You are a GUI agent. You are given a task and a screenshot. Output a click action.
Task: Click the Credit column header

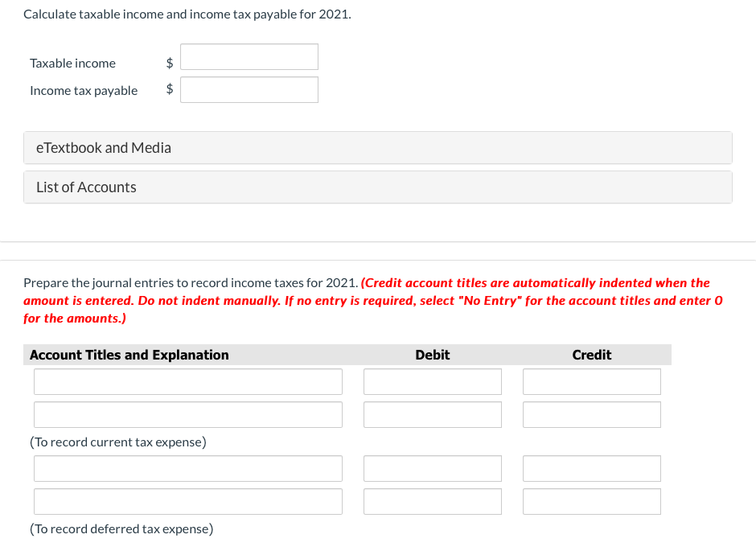[x=592, y=355]
